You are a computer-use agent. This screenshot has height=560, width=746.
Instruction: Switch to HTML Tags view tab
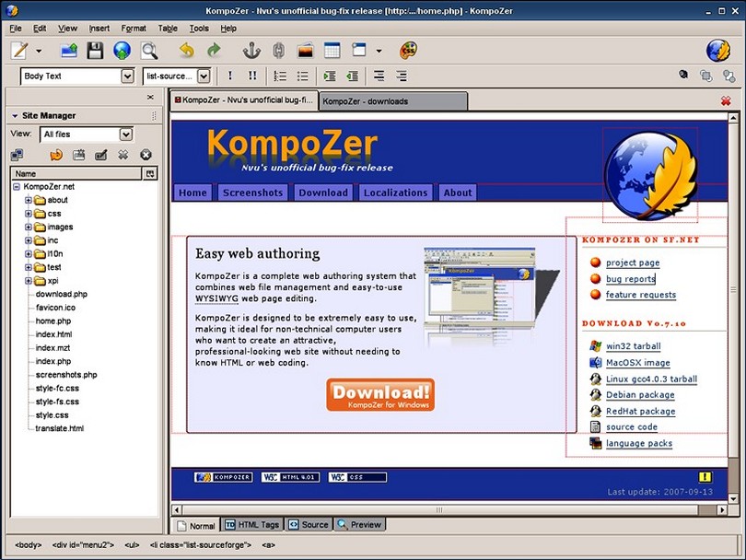(252, 524)
